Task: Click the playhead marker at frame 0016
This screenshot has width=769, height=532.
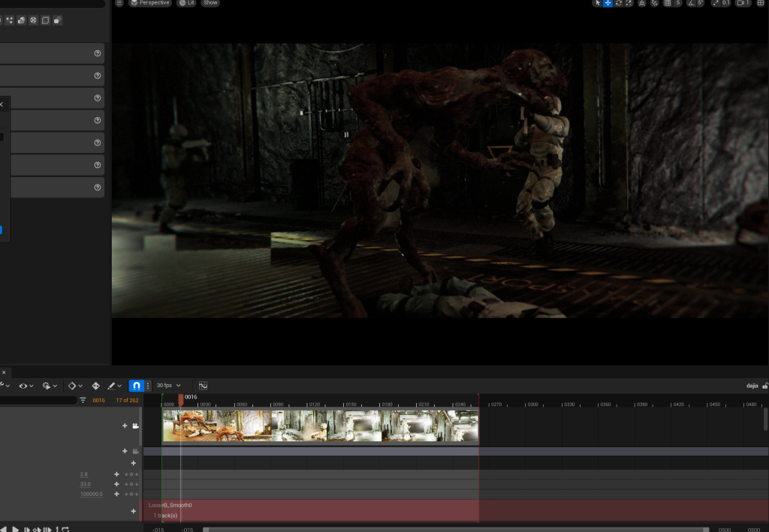Action: point(181,399)
